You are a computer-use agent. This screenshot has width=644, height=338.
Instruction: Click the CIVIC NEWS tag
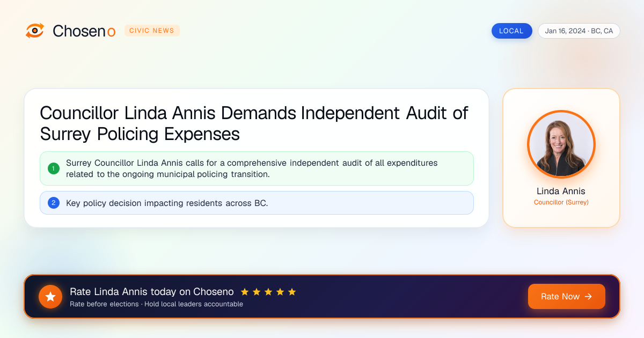click(x=152, y=31)
